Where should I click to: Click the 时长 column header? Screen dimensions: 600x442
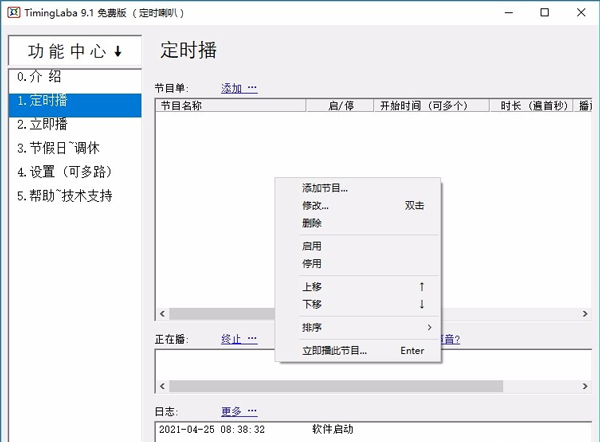click(531, 106)
